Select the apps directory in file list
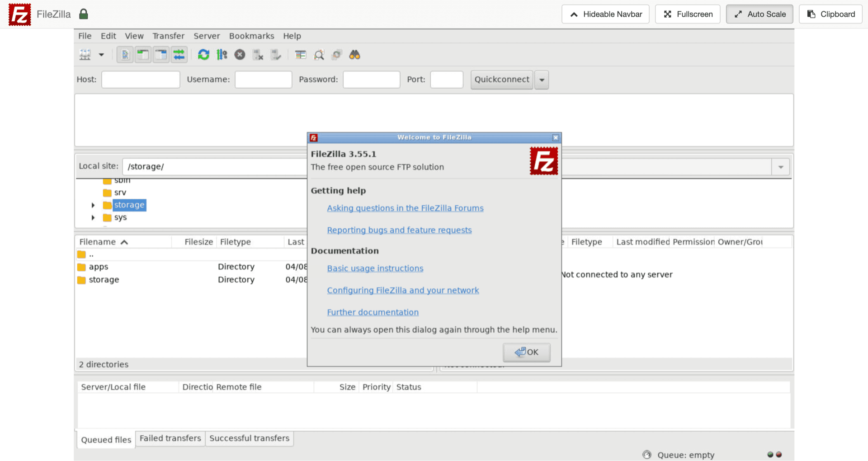 coord(192,267)
